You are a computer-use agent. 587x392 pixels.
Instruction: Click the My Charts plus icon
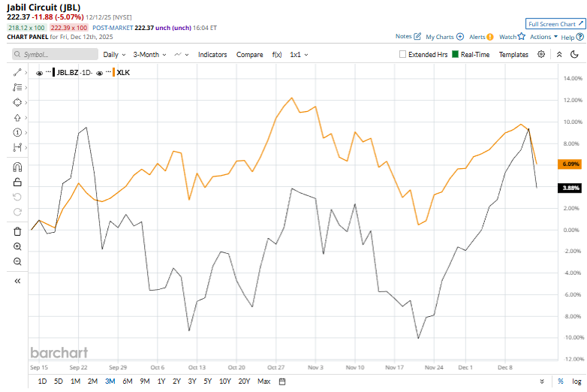460,37
